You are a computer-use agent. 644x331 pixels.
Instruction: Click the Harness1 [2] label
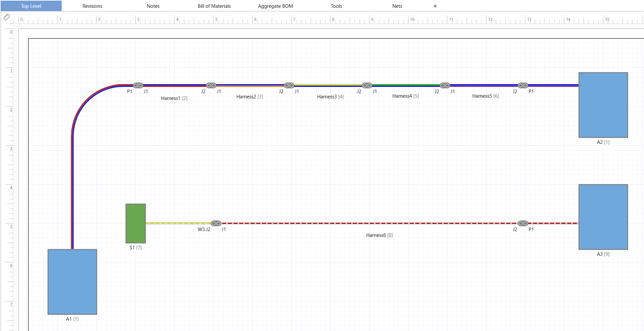tap(174, 98)
